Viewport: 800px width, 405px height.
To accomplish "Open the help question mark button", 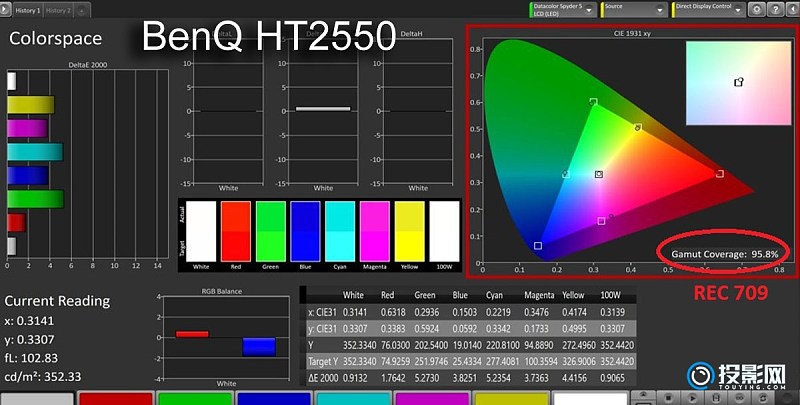I will 775,9.
